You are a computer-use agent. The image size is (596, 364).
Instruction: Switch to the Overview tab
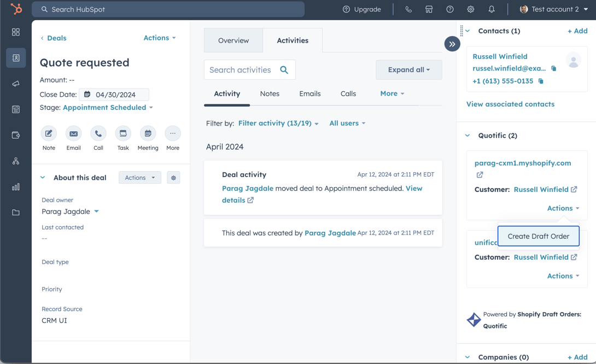coord(233,40)
